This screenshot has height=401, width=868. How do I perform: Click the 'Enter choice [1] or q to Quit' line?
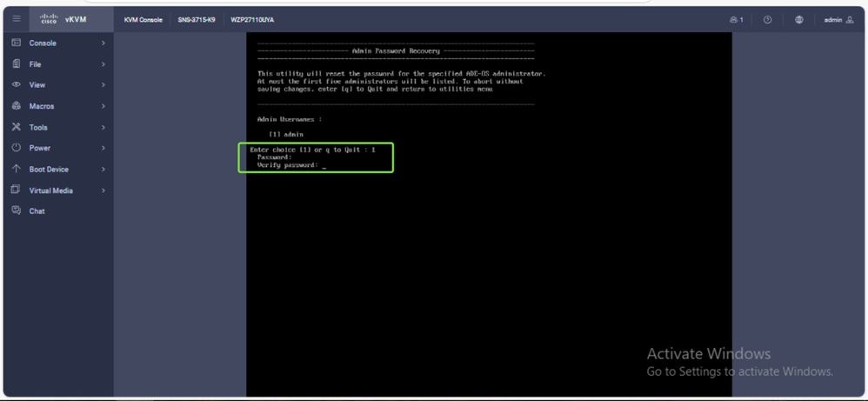click(312, 150)
